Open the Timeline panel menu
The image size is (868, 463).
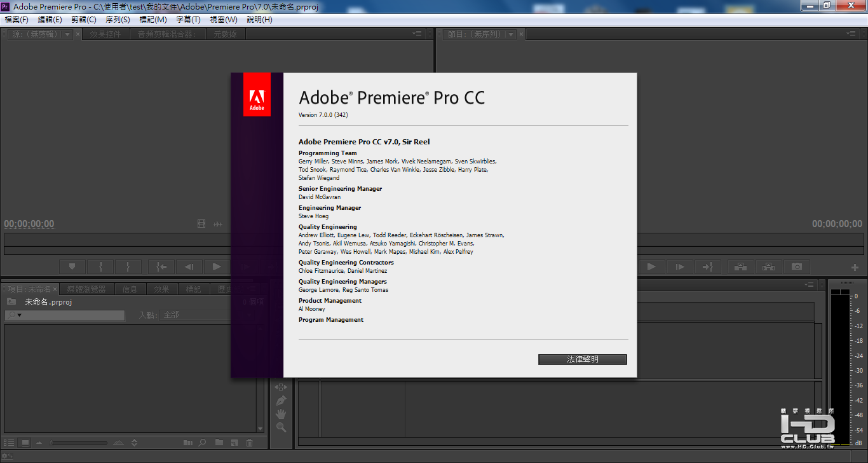pos(809,284)
